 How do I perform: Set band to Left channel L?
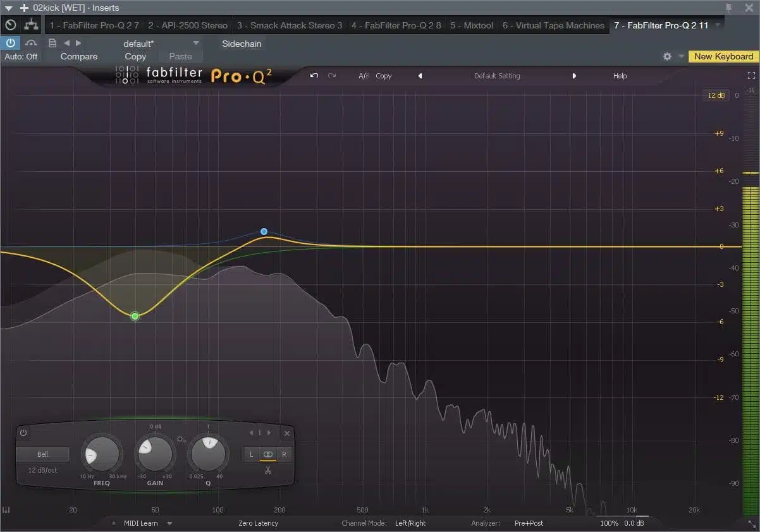(x=251, y=454)
